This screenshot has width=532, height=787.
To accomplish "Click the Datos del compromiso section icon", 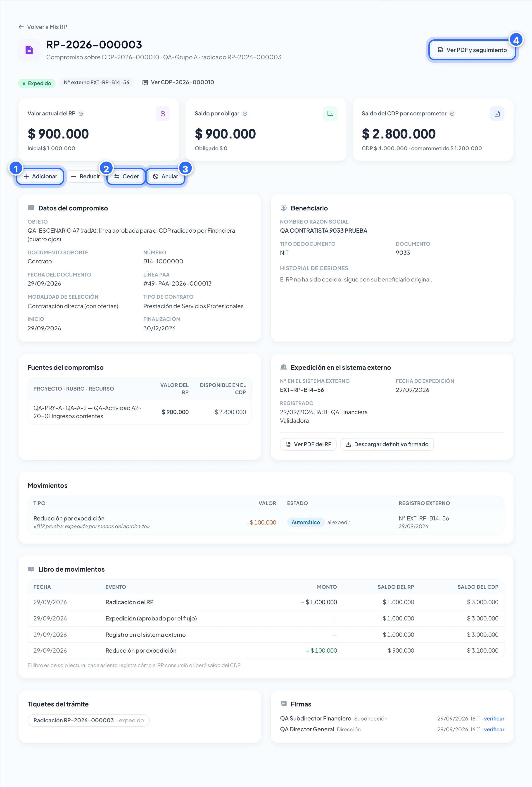I will pyautogui.click(x=31, y=208).
